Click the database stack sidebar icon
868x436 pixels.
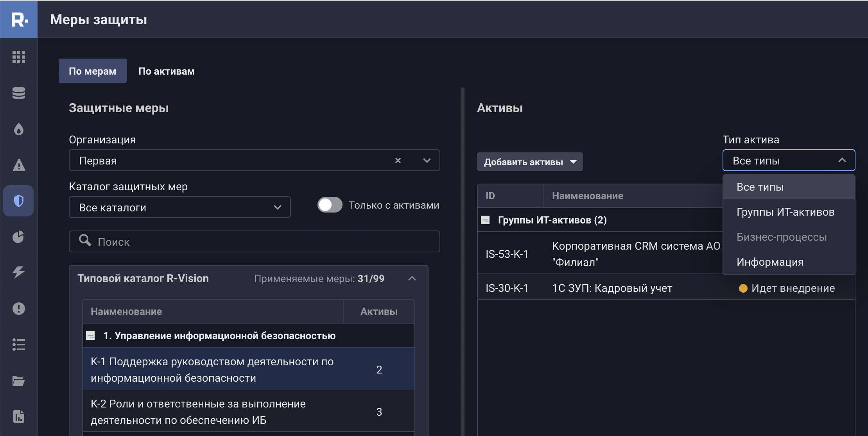pyautogui.click(x=19, y=93)
